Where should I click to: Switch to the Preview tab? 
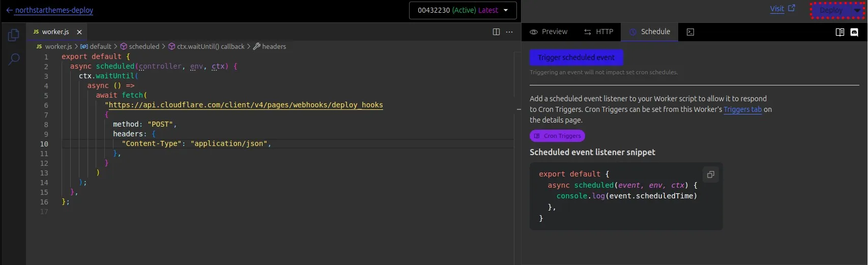click(x=548, y=32)
